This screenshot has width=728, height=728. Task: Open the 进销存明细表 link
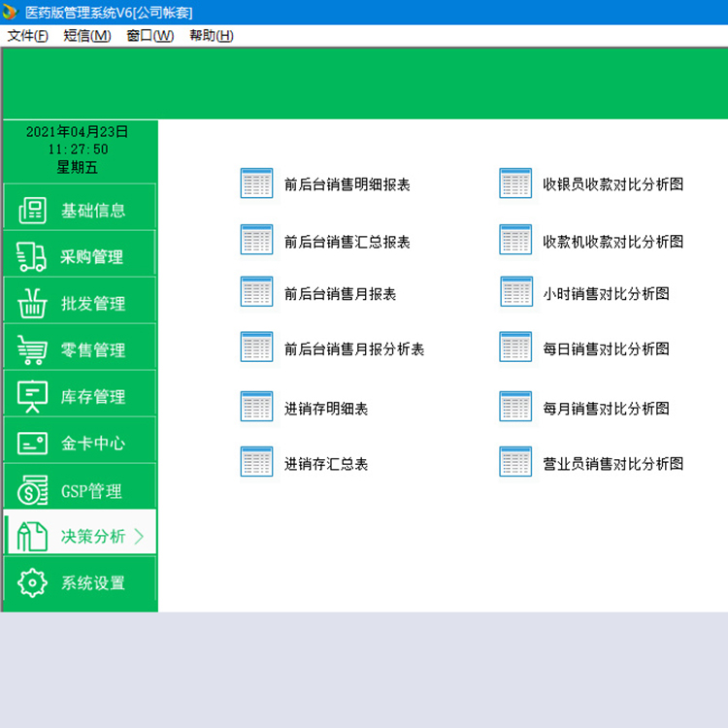(x=326, y=408)
